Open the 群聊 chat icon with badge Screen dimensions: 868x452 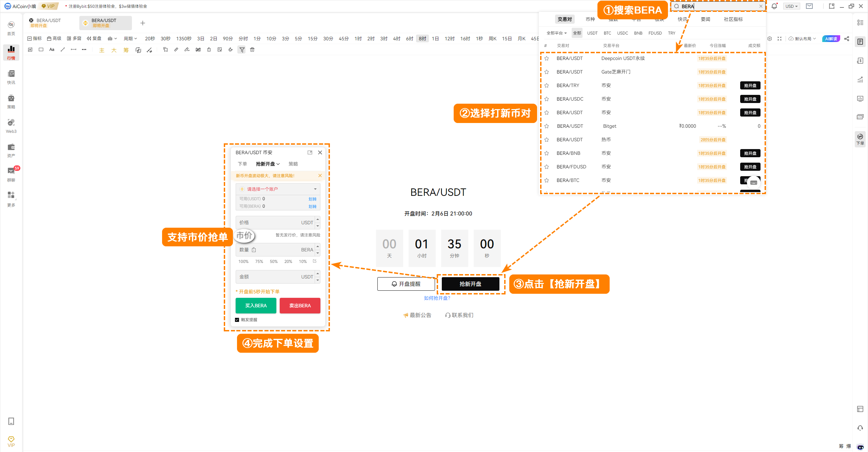pyautogui.click(x=11, y=174)
